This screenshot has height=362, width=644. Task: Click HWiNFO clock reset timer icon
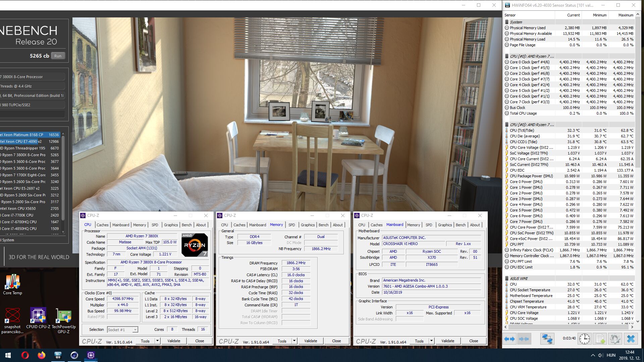(x=584, y=339)
